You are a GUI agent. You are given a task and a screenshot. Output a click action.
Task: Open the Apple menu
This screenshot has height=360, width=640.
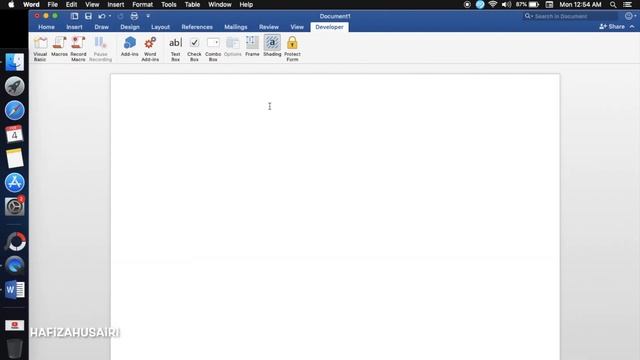pyautogui.click(x=11, y=4)
